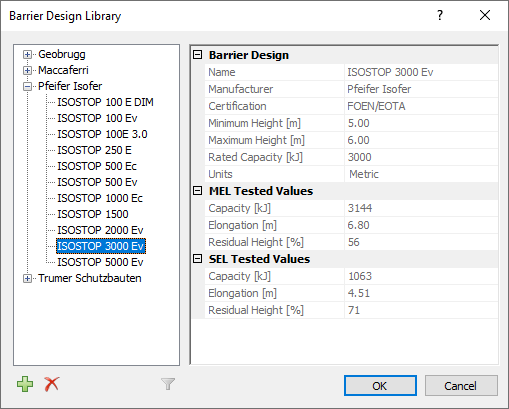Click the Units property label
509x409 pixels.
click(220, 174)
